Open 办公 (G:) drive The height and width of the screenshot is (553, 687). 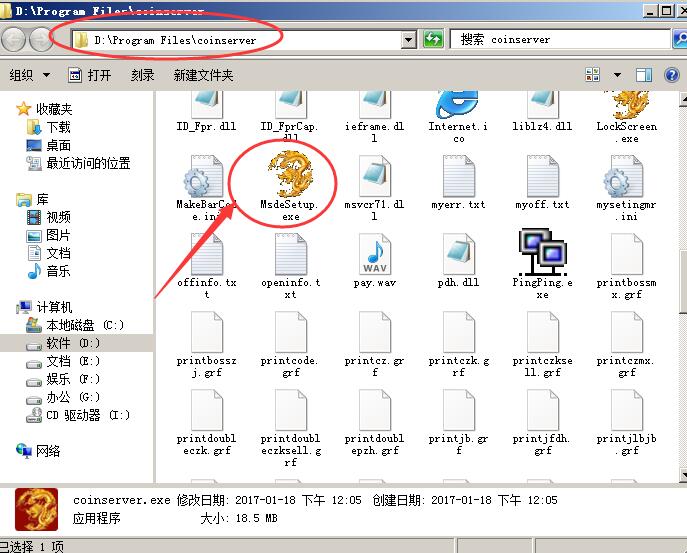click(64, 397)
